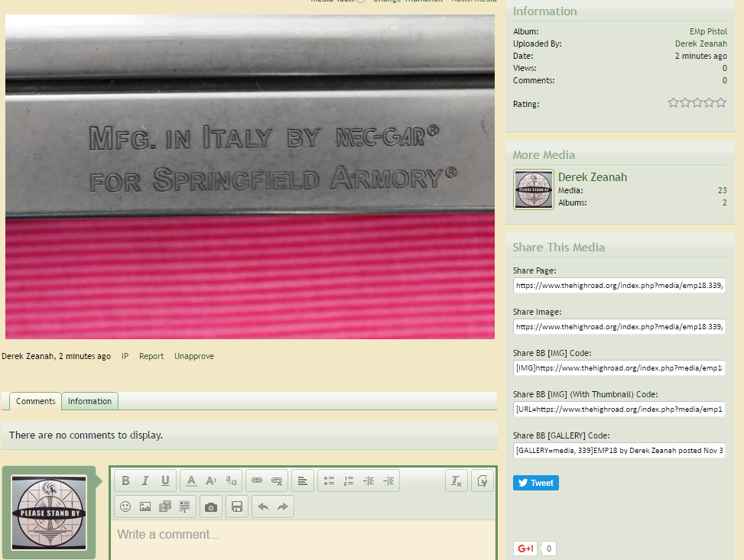This screenshot has width=744, height=560.
Task: Insert an ordered numbered list
Action: coord(349,481)
